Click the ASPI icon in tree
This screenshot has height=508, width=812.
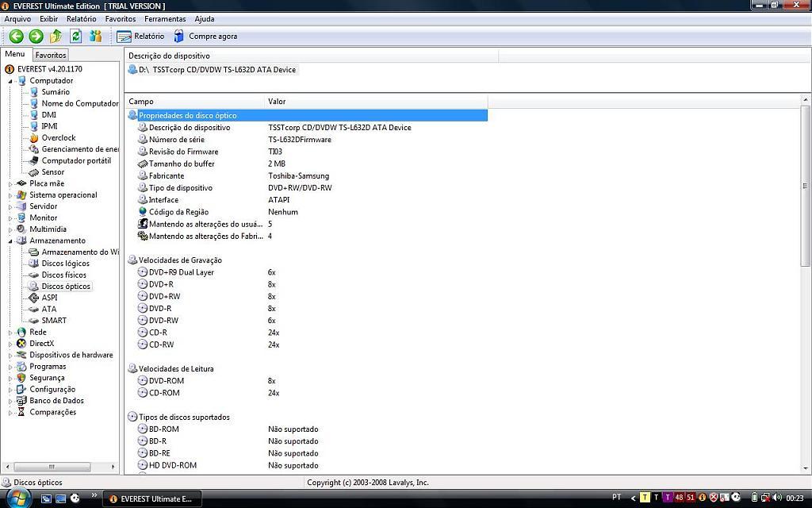click(x=33, y=298)
